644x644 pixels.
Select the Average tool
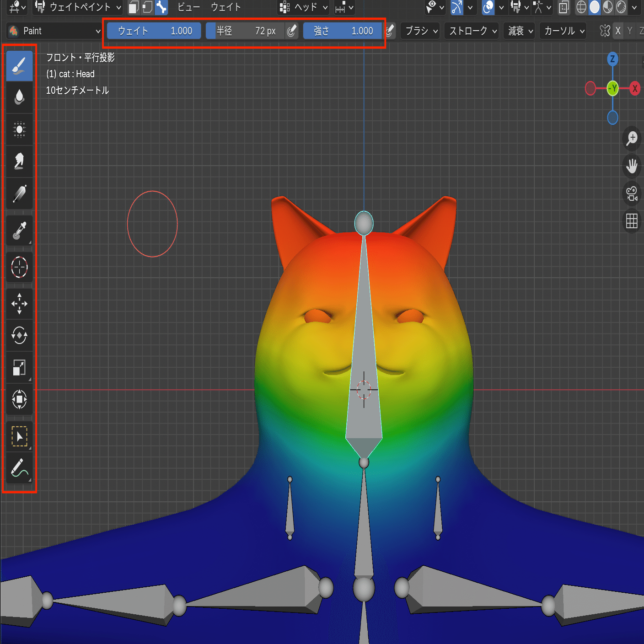click(19, 129)
